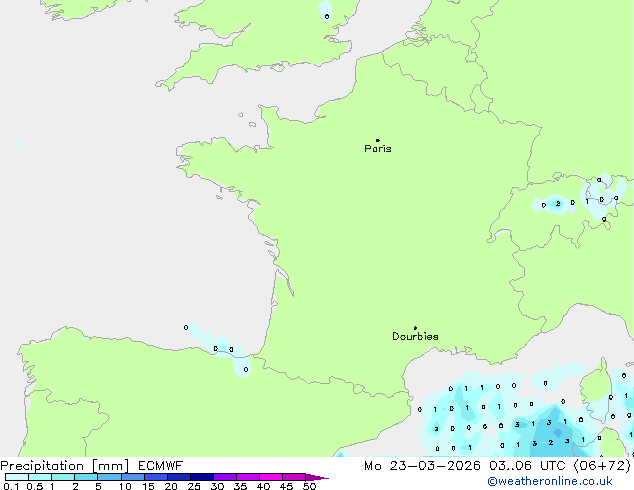Click the ECMWF model label
The width and height of the screenshot is (634, 490).
point(161,466)
